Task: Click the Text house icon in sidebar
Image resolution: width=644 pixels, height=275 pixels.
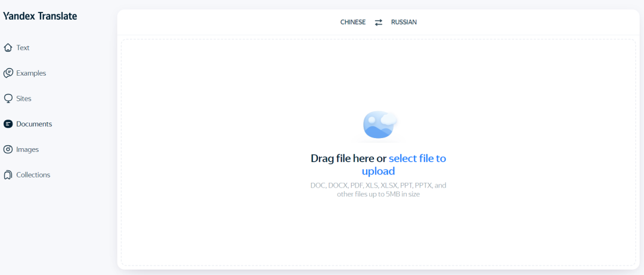Action: pos(8,48)
